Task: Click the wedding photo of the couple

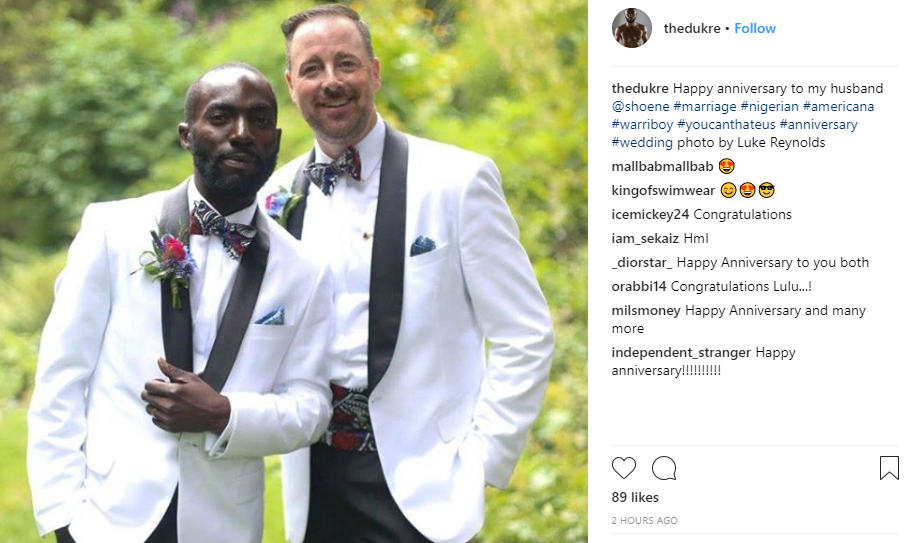Action: [294, 272]
